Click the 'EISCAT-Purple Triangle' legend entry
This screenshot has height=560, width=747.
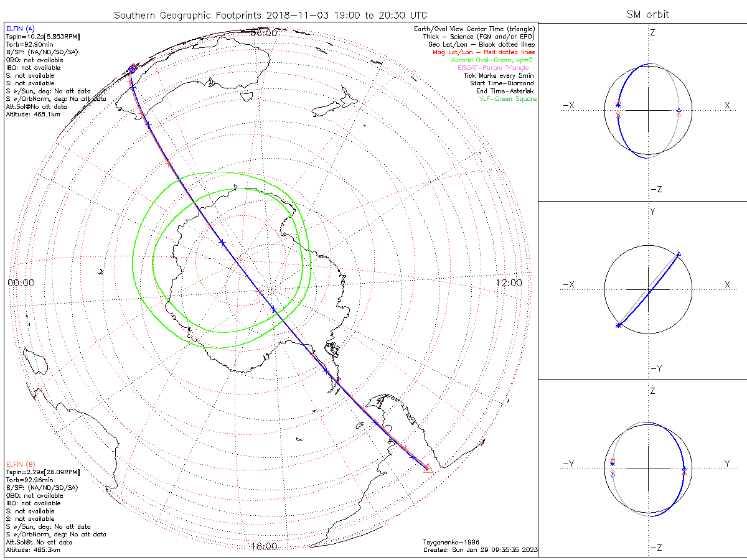click(493, 68)
